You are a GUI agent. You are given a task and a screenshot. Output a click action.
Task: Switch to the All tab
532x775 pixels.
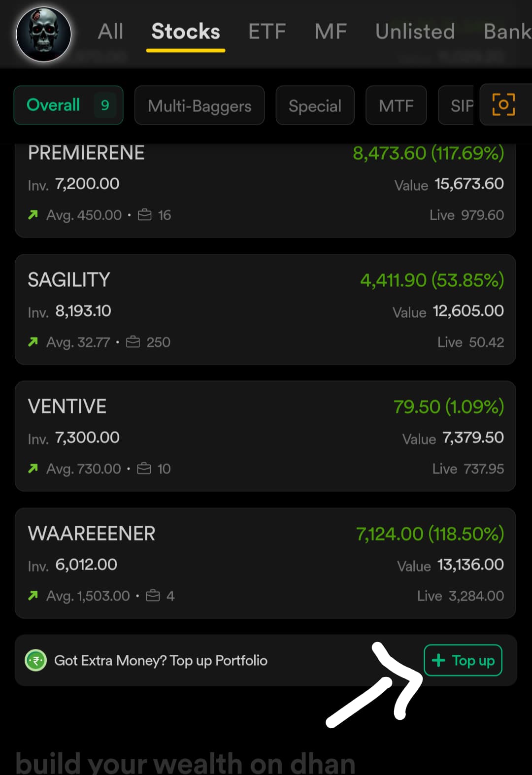pyautogui.click(x=110, y=32)
